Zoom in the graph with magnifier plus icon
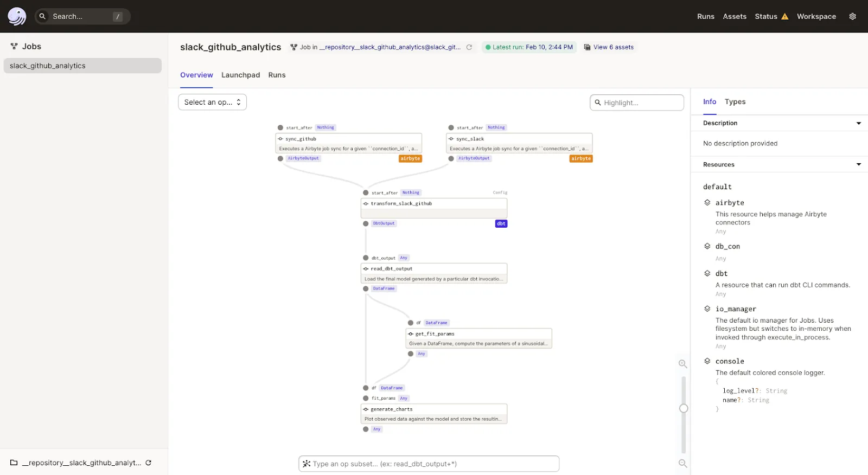 (683, 364)
